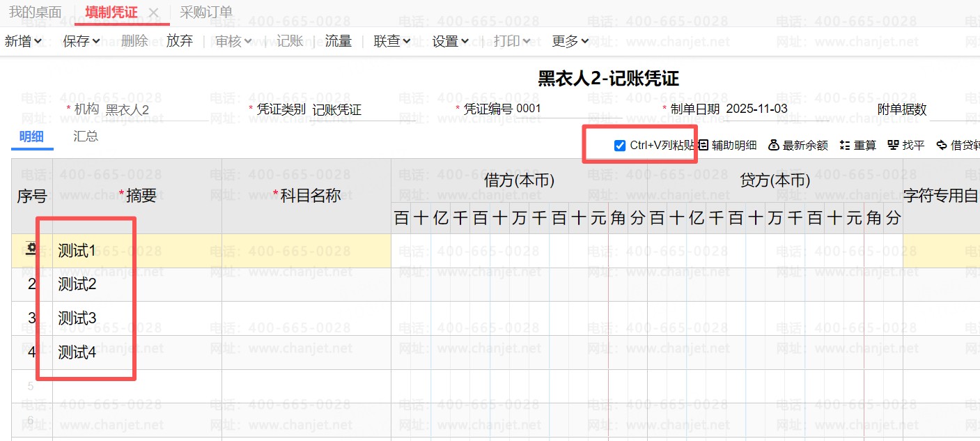Click the 凭证类别 field 记账凭证
This screenshot has height=441, width=980.
(362, 110)
